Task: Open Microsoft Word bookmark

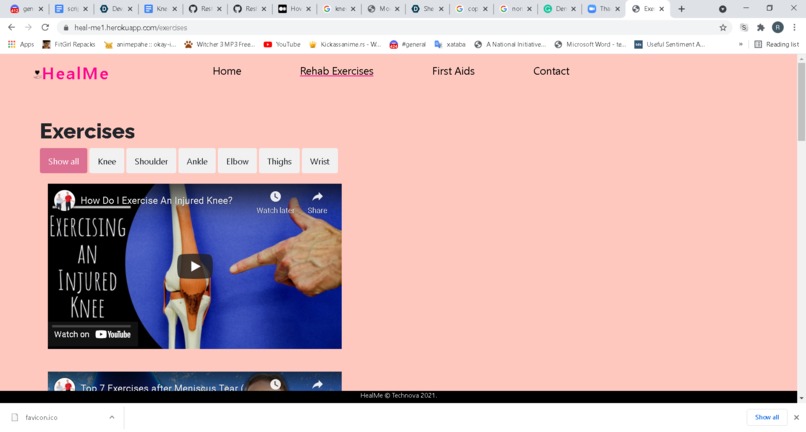Action: [591, 45]
